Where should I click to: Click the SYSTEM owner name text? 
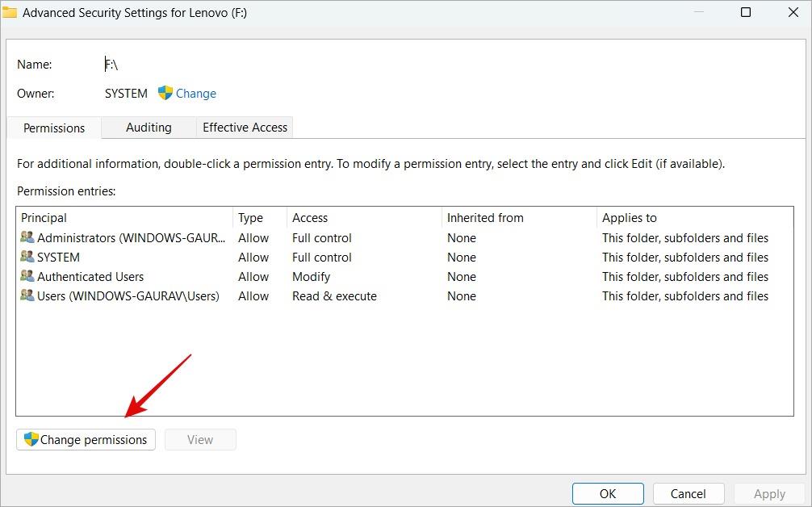tap(126, 94)
